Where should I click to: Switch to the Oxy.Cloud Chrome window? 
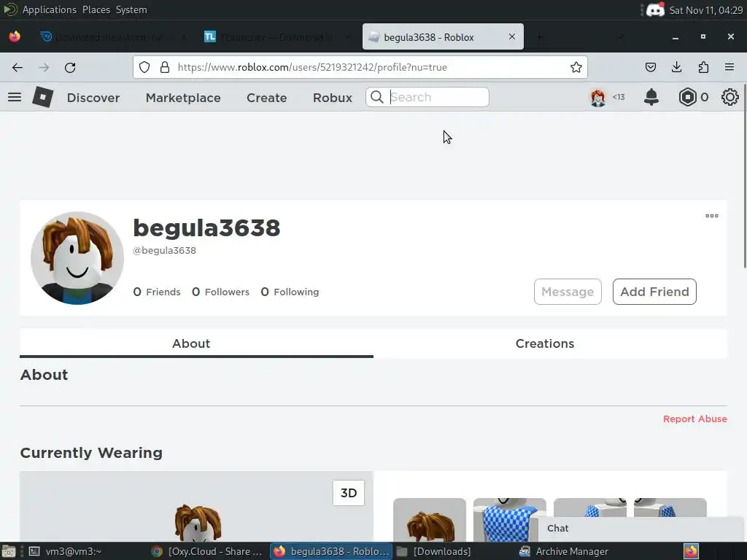pyautogui.click(x=207, y=551)
